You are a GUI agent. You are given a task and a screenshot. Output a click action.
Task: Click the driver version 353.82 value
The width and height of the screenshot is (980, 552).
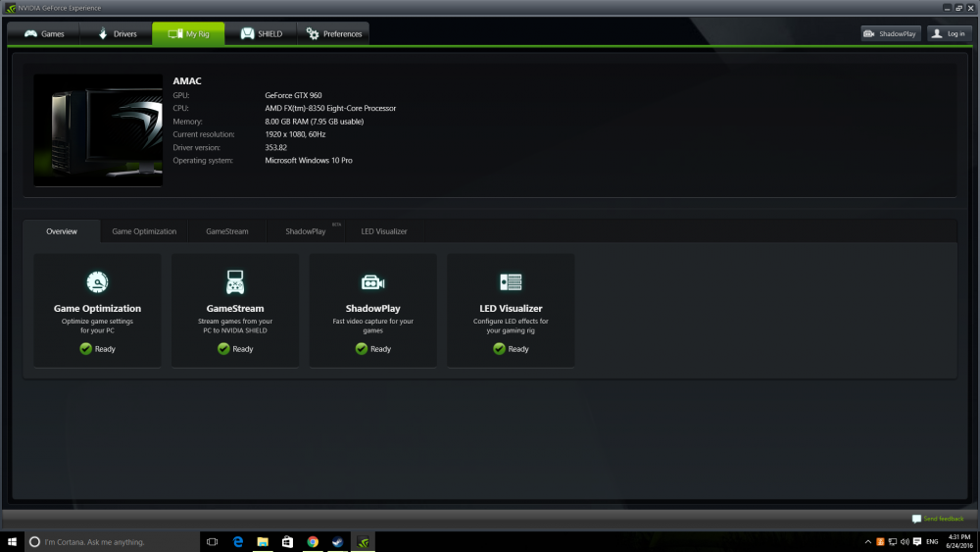tap(275, 147)
